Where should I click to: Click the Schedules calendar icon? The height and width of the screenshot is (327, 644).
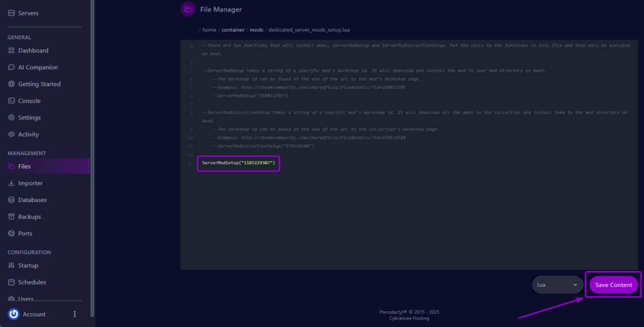(11, 282)
